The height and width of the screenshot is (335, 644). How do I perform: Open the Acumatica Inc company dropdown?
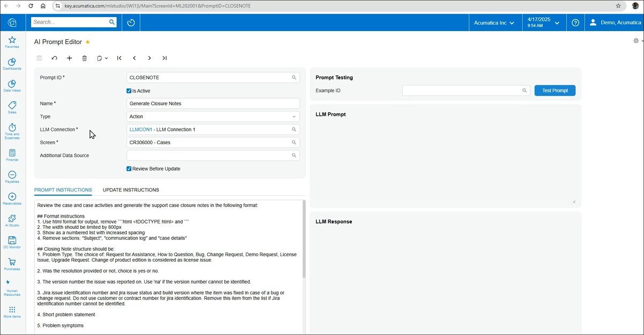[494, 23]
